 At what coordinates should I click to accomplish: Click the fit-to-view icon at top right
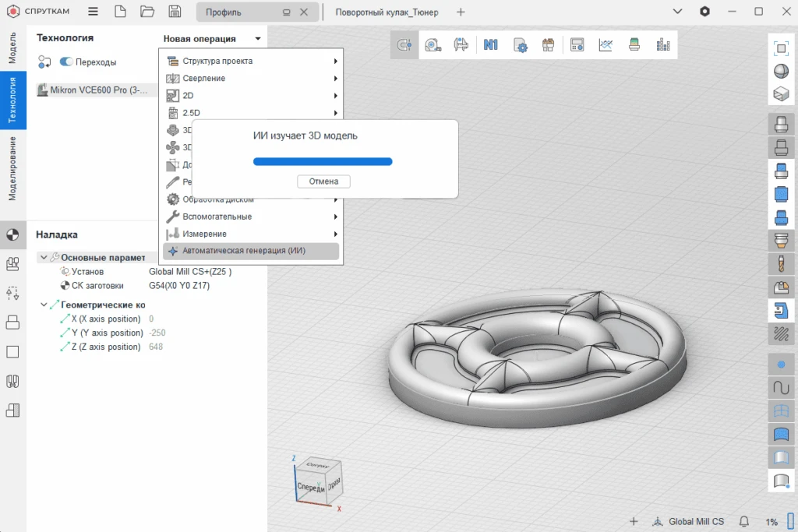click(781, 48)
